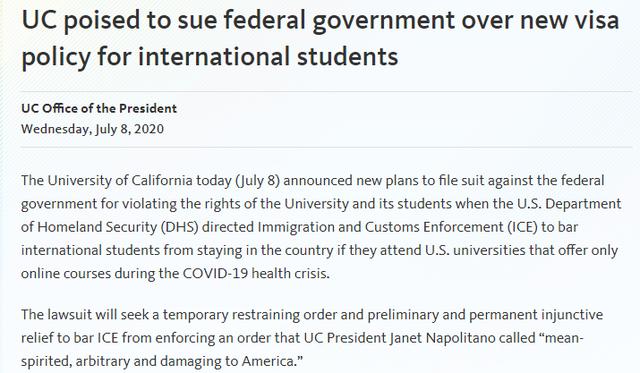The image size is (640, 373).
Task: Click the horizontal divider below the headline
Action: pyautogui.click(x=327, y=91)
